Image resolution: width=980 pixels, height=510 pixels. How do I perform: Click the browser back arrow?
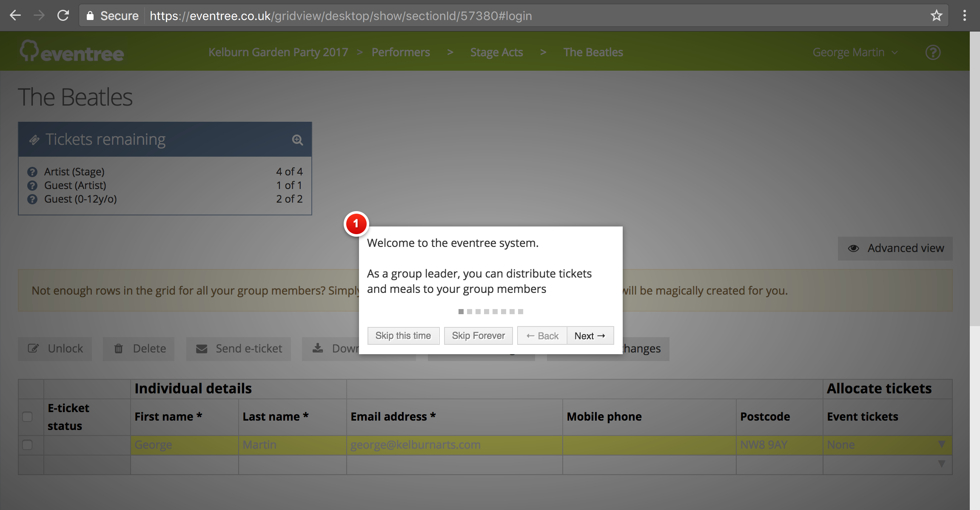(x=15, y=16)
